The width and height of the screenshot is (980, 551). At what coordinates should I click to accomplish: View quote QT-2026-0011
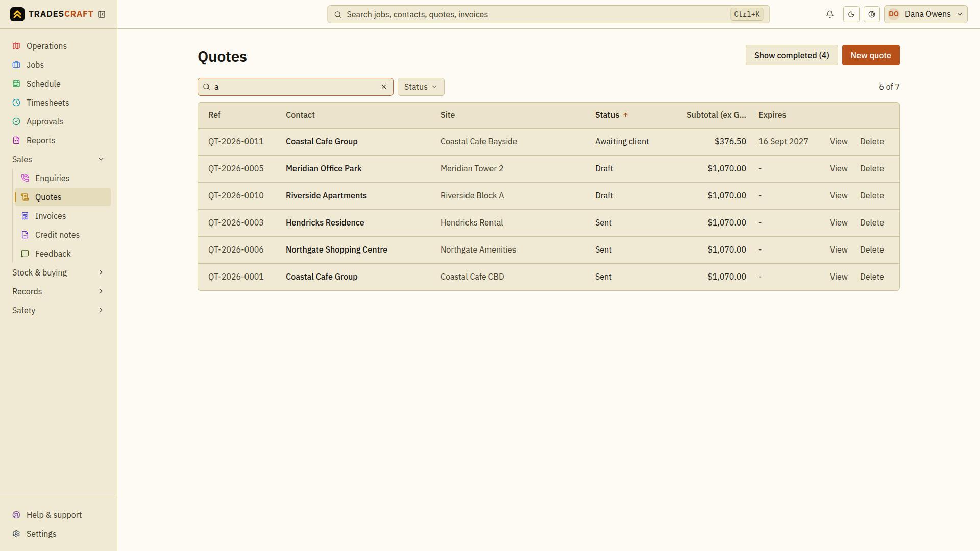click(839, 141)
